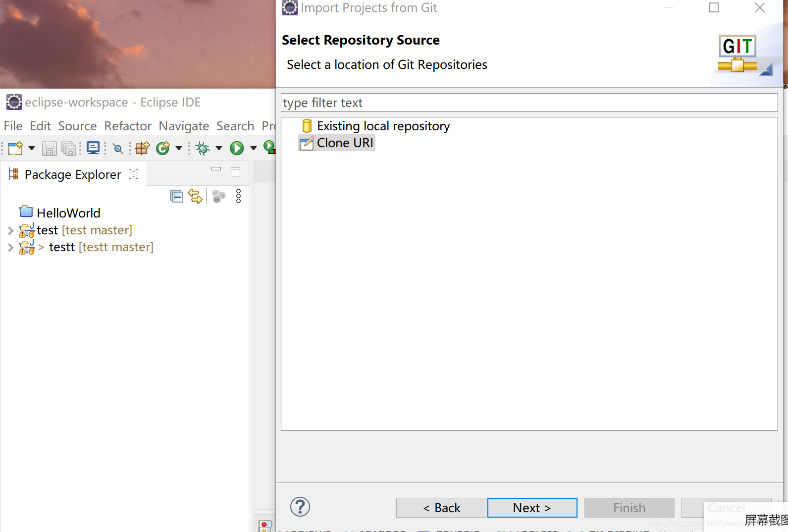Viewport: 788px width, 532px height.
Task: Open the Run dropdown arrow
Action: point(254,148)
